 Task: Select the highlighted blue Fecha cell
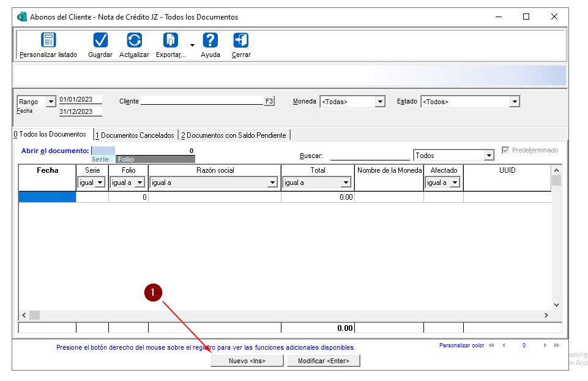click(x=47, y=197)
